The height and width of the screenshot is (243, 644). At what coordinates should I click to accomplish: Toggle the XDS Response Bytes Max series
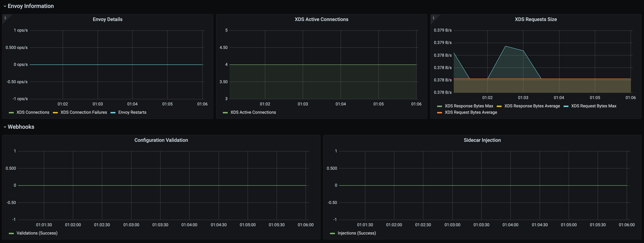(469, 106)
